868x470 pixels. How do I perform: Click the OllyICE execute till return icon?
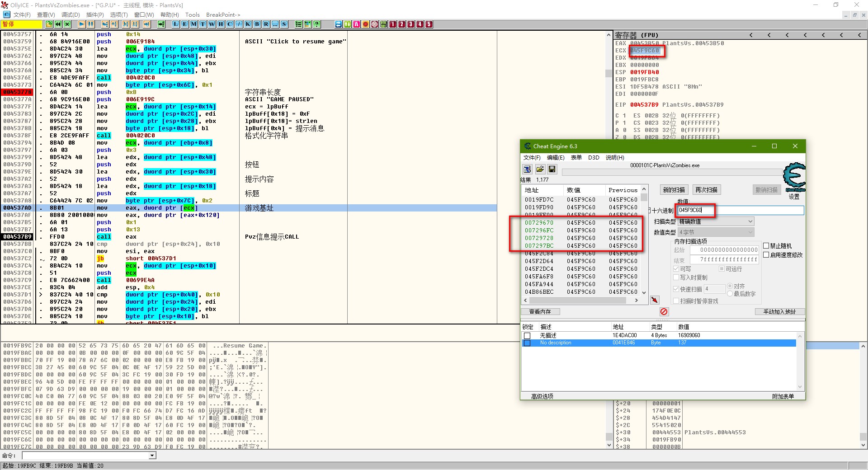tap(146, 24)
